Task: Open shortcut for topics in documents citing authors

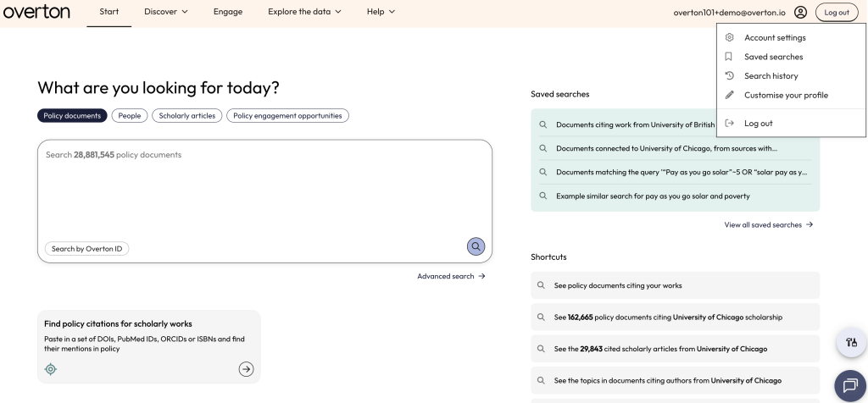Action: [676, 380]
